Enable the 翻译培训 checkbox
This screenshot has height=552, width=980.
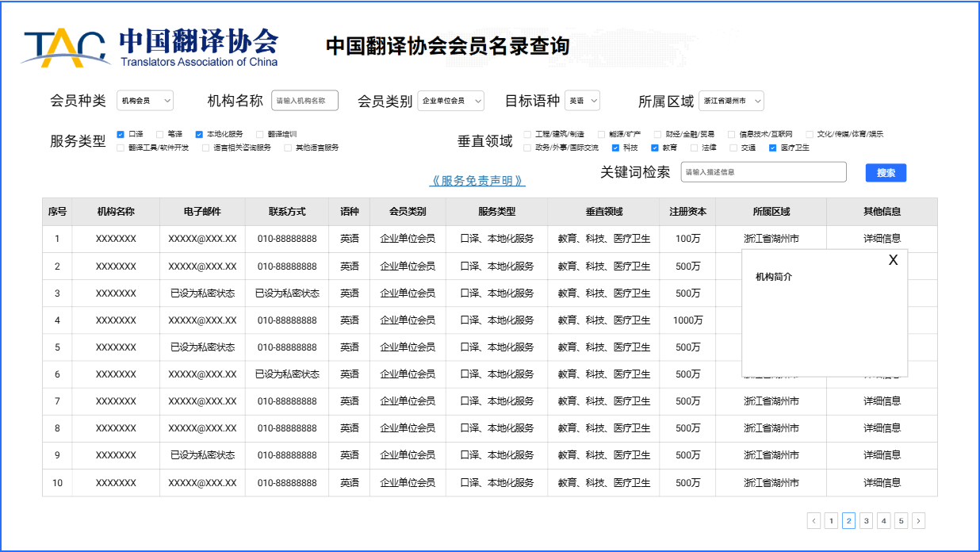[260, 134]
